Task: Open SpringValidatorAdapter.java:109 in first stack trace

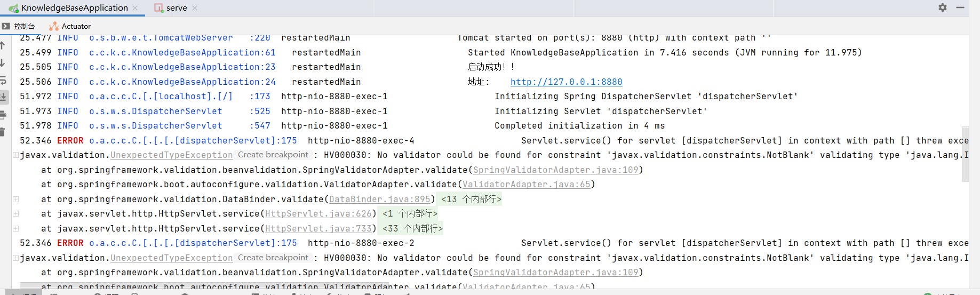Action: (555, 170)
